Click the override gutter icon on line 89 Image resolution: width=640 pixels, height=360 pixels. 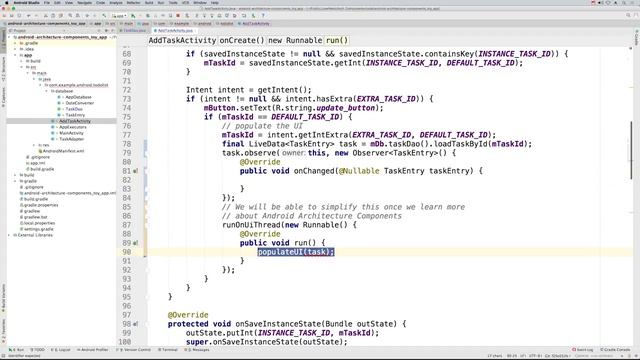click(136, 243)
